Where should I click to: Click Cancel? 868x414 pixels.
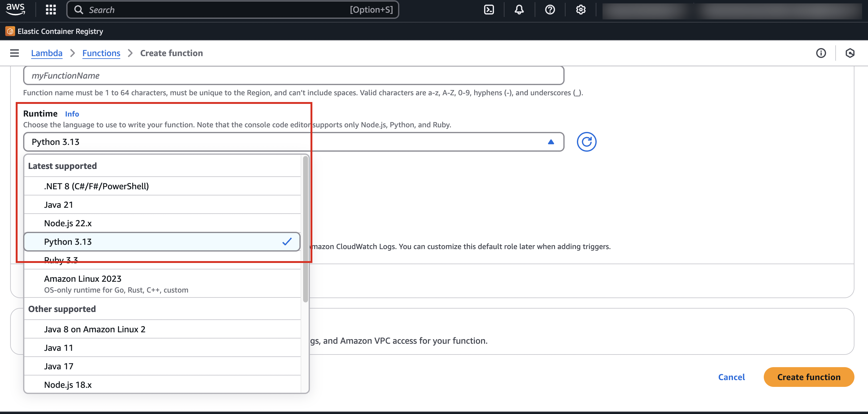[x=731, y=377]
